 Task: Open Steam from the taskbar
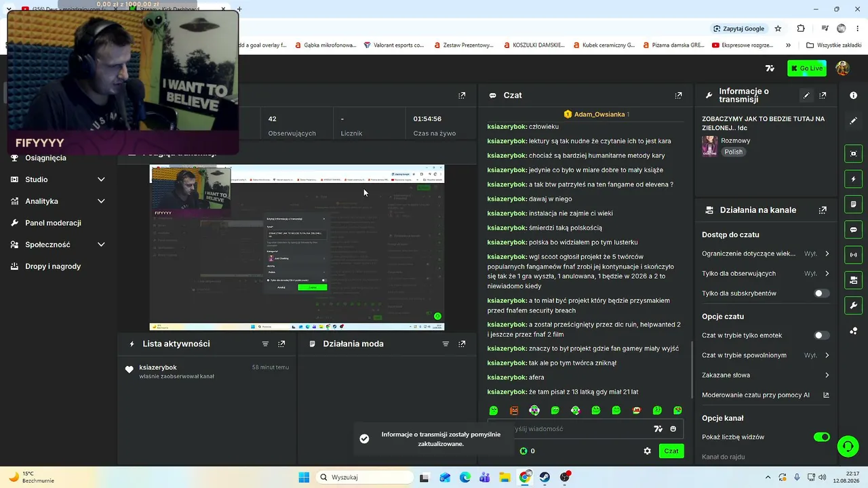click(545, 477)
